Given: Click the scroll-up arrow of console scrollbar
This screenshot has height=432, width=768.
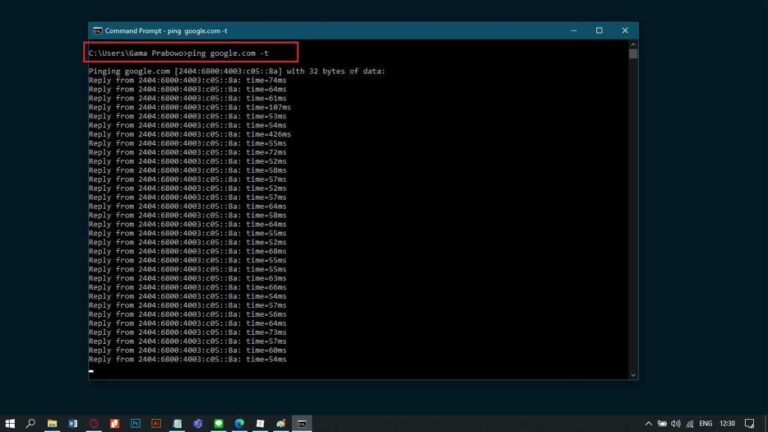Looking at the screenshot, I should point(633,45).
